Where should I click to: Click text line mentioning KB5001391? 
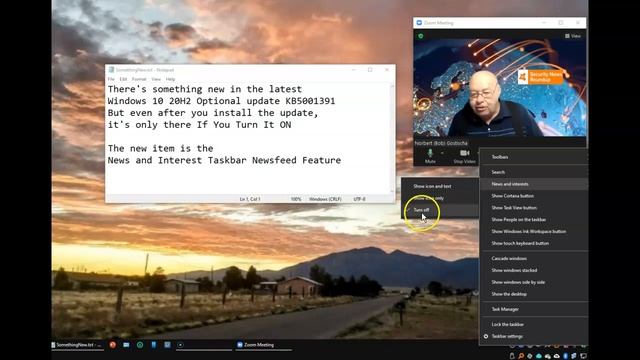coord(221,101)
